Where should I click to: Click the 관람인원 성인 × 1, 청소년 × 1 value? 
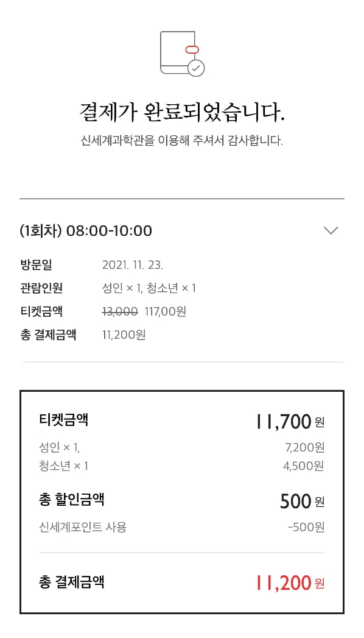point(149,288)
